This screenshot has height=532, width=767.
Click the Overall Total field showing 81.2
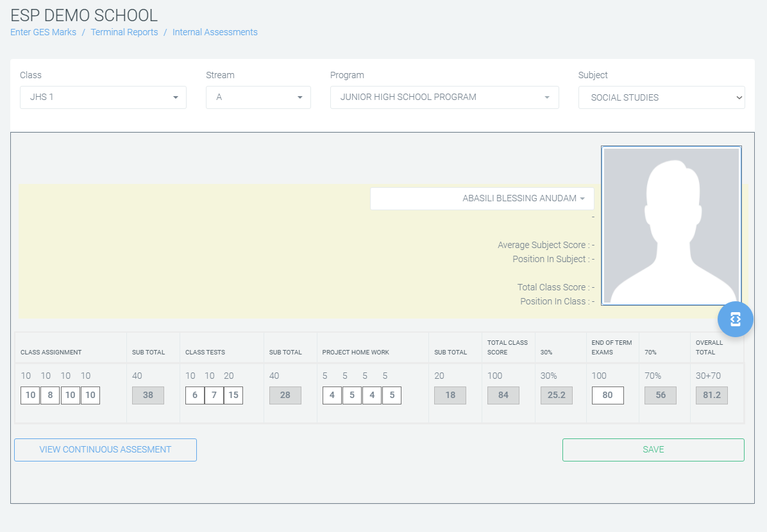[x=711, y=395]
